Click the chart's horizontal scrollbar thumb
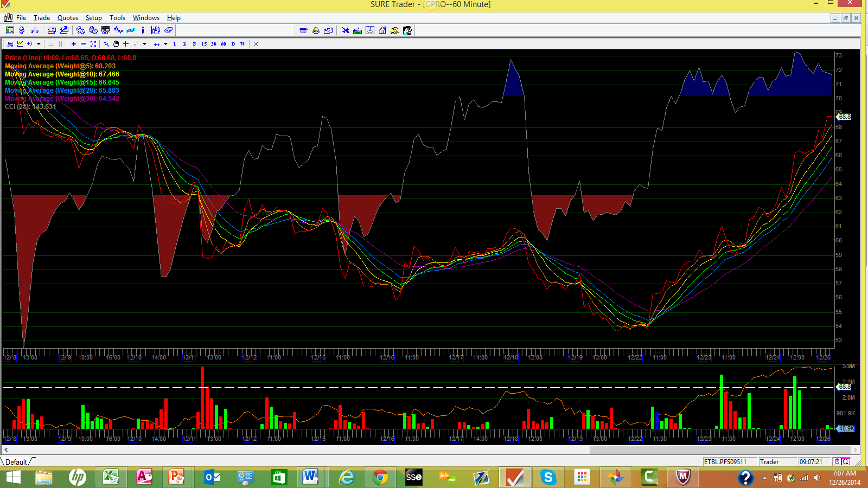 pyautogui.click(x=720, y=450)
